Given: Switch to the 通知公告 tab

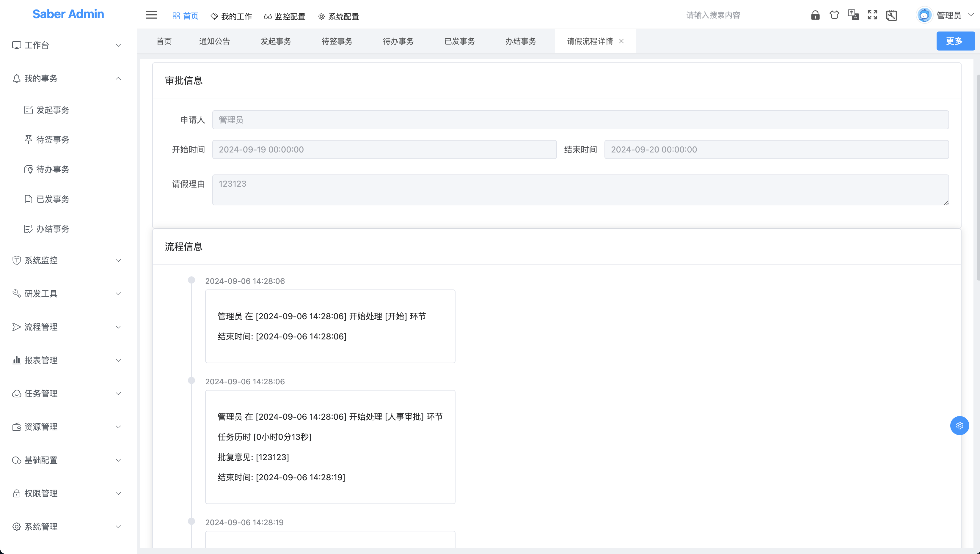Looking at the screenshot, I should 215,41.
